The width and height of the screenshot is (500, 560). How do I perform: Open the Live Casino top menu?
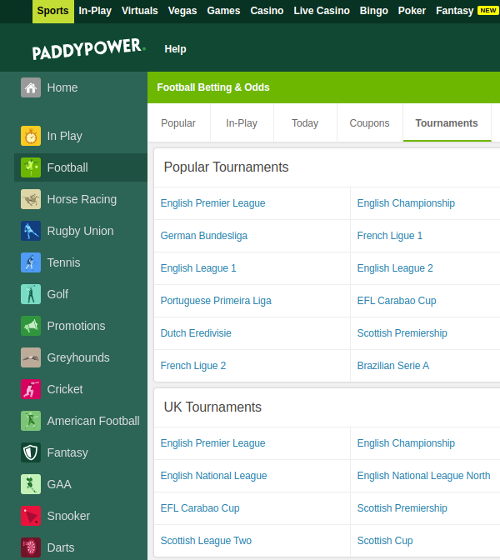click(321, 11)
